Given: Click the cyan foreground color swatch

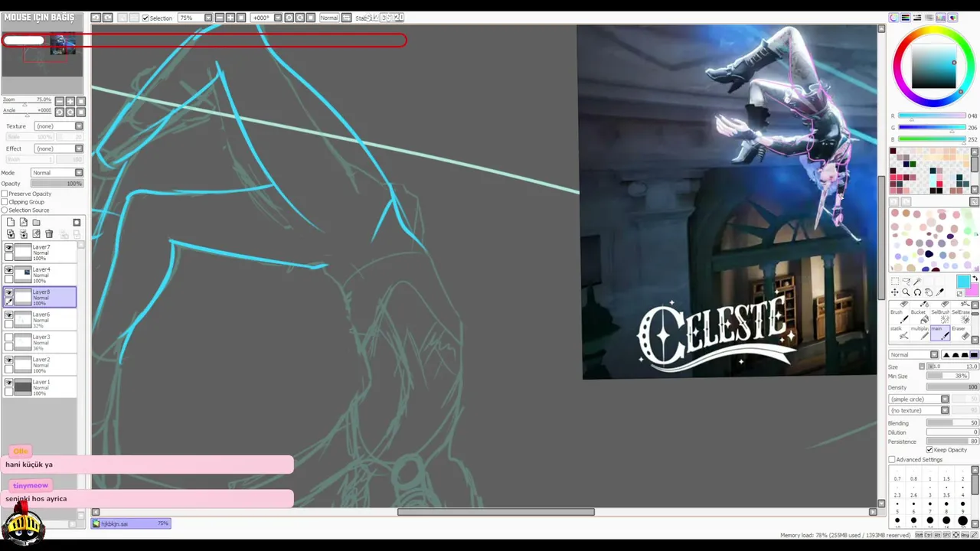Looking at the screenshot, I should [962, 282].
